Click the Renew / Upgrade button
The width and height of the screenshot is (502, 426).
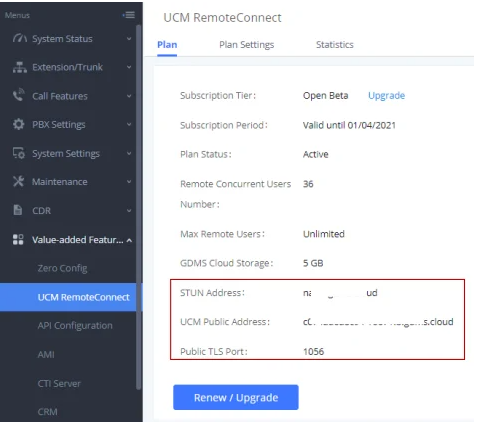[236, 397]
